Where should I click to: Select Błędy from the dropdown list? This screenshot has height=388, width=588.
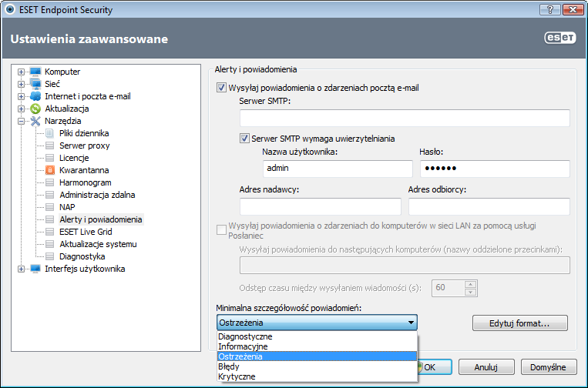tap(317, 366)
